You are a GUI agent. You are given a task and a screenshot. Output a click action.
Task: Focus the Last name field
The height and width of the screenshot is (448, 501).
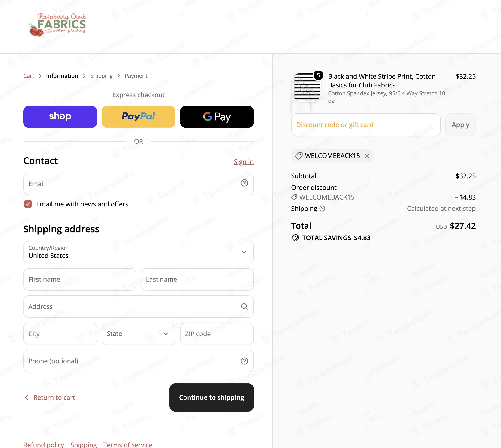197,279
